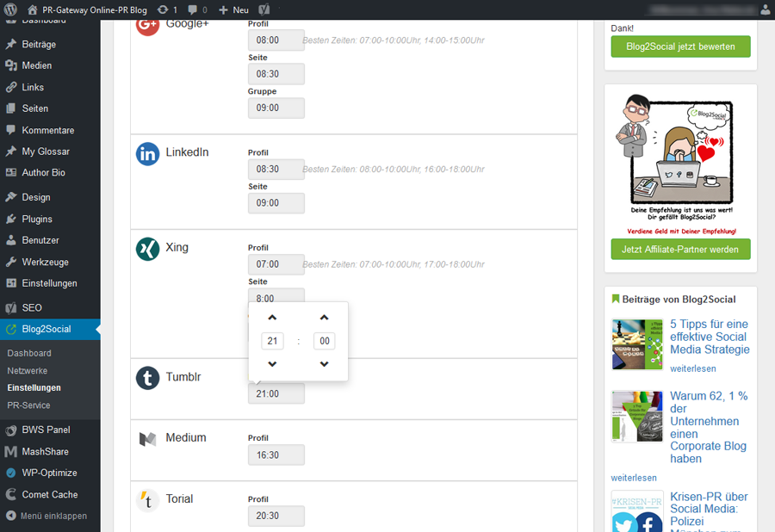
Task: Click the Comet Cache icon
Action: point(11,494)
